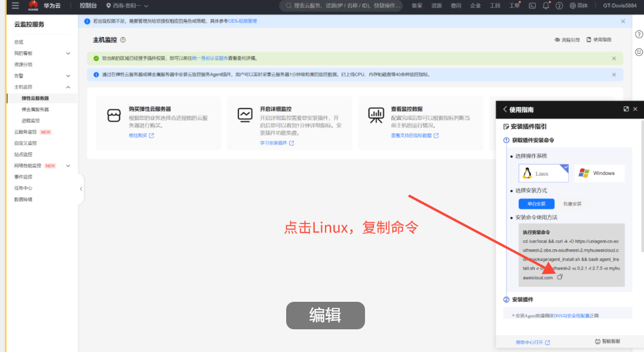
Task: Go back using the 使用指南 back arrow
Action: 505,109
